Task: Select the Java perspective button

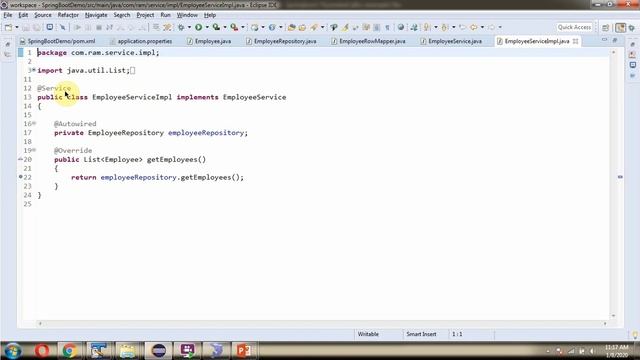Action: click(x=620, y=27)
